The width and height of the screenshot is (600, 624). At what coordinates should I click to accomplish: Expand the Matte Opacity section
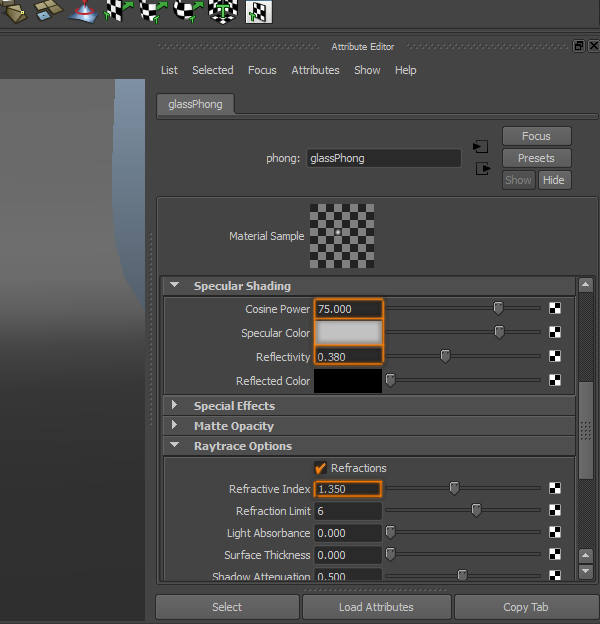(174, 425)
